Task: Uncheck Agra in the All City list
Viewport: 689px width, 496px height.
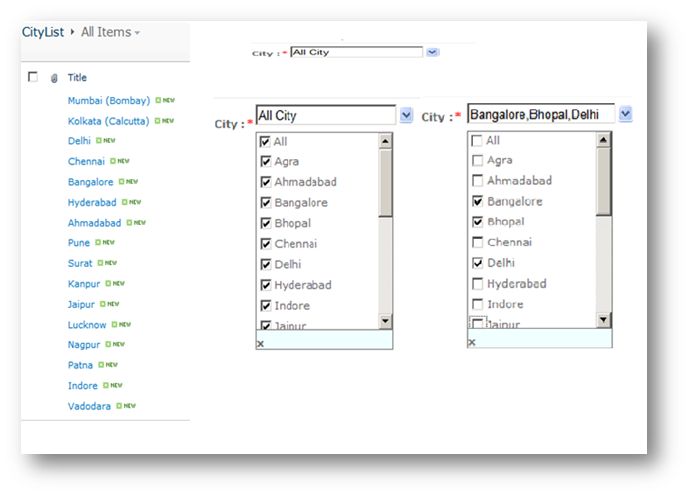Action: point(265,161)
